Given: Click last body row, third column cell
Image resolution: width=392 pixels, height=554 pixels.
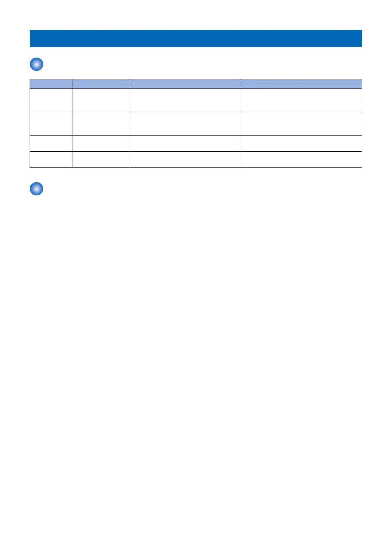Looking at the screenshot, I should (185, 160).
